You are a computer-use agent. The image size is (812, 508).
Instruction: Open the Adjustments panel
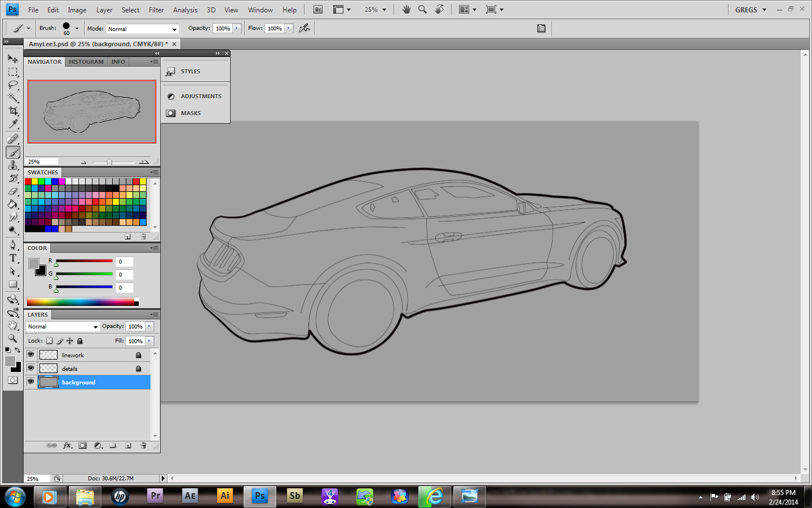click(x=201, y=97)
